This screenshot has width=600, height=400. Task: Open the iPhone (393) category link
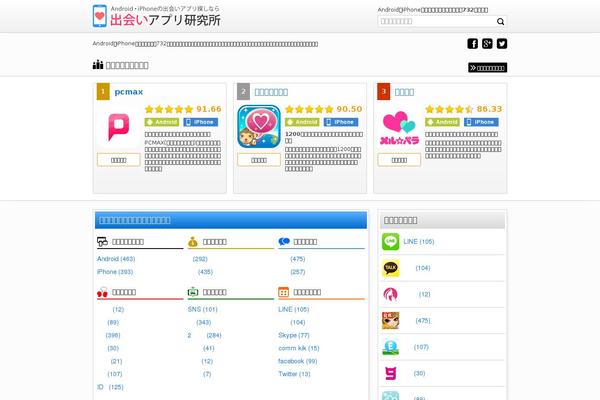(115, 272)
